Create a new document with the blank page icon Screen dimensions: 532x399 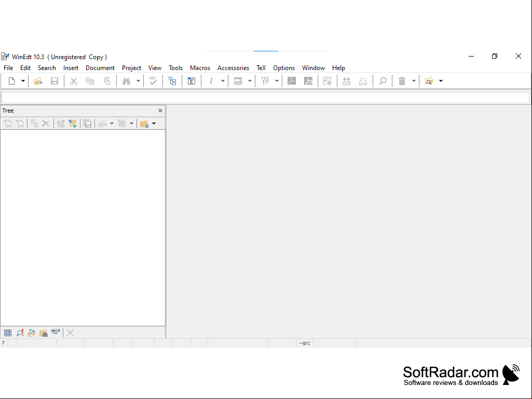click(x=11, y=81)
